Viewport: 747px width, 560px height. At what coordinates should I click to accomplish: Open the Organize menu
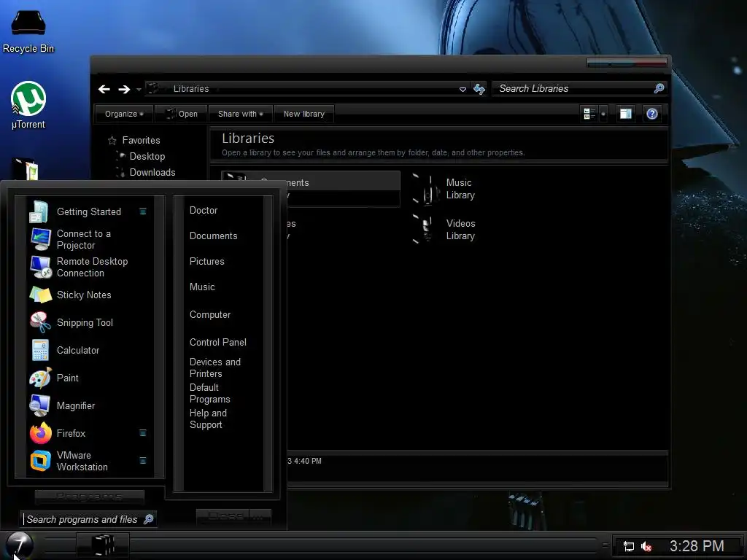tap(124, 114)
